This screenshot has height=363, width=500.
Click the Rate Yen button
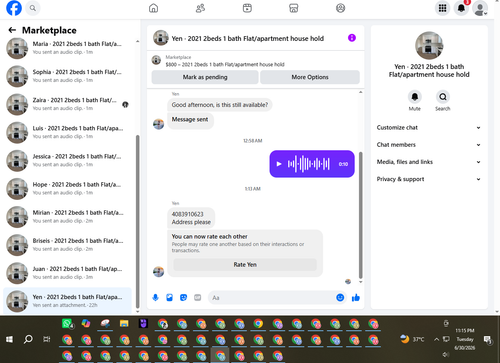tap(245, 264)
